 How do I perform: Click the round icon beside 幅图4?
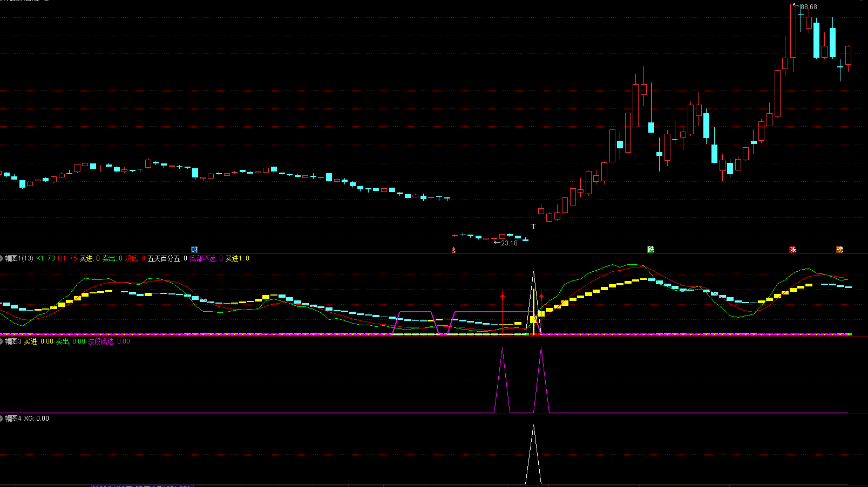point(2,419)
